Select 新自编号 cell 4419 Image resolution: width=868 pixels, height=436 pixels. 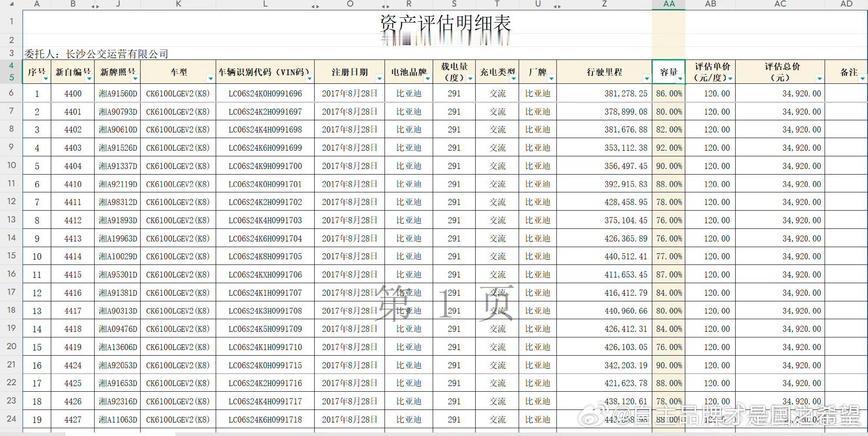tap(73, 347)
